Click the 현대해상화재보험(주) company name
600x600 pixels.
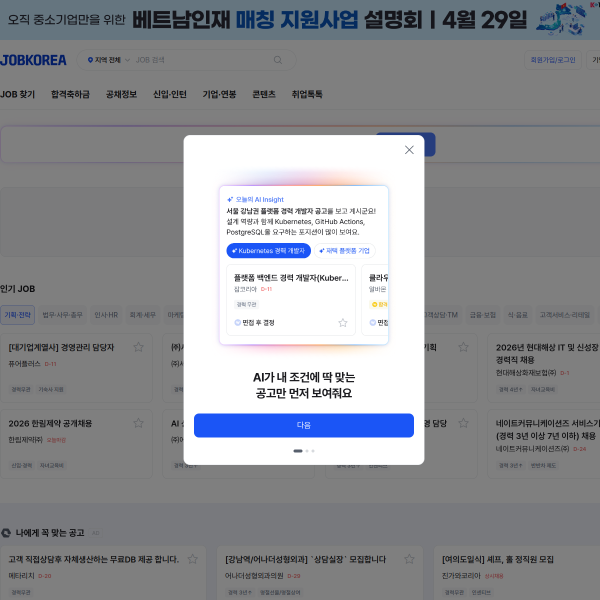526,373
